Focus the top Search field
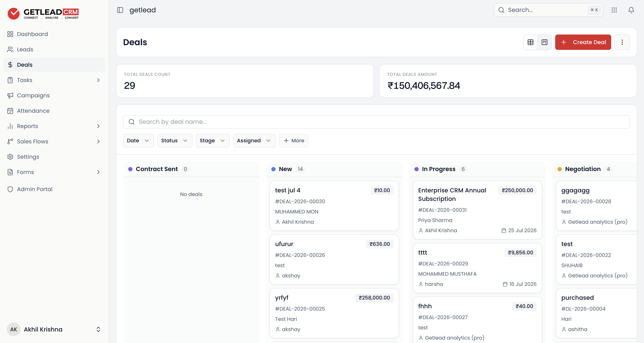The image size is (644, 343). click(548, 10)
